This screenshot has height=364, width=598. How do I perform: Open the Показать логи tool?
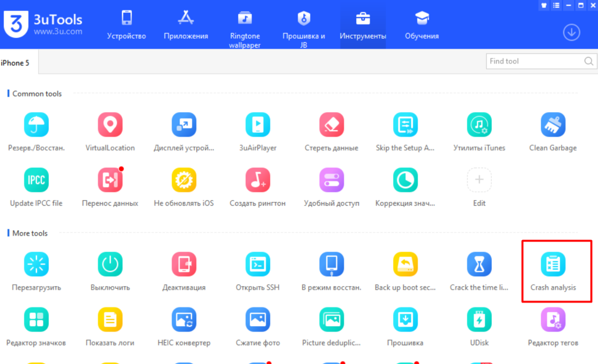coord(110,320)
